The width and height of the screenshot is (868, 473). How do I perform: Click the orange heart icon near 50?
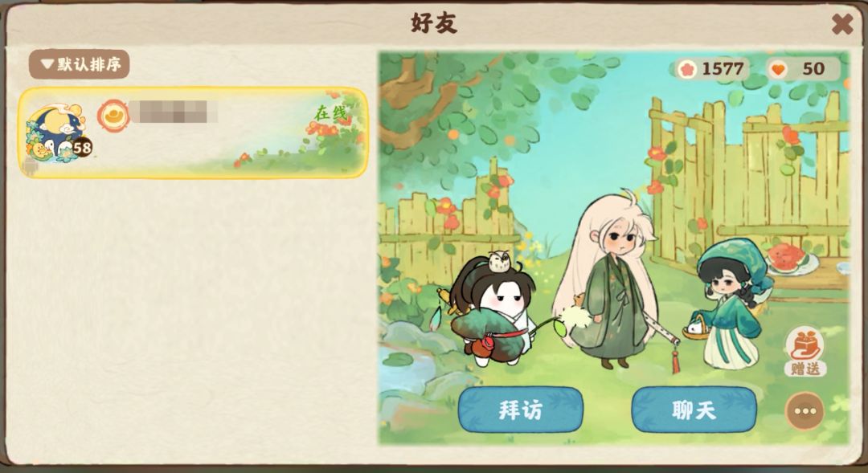[778, 70]
